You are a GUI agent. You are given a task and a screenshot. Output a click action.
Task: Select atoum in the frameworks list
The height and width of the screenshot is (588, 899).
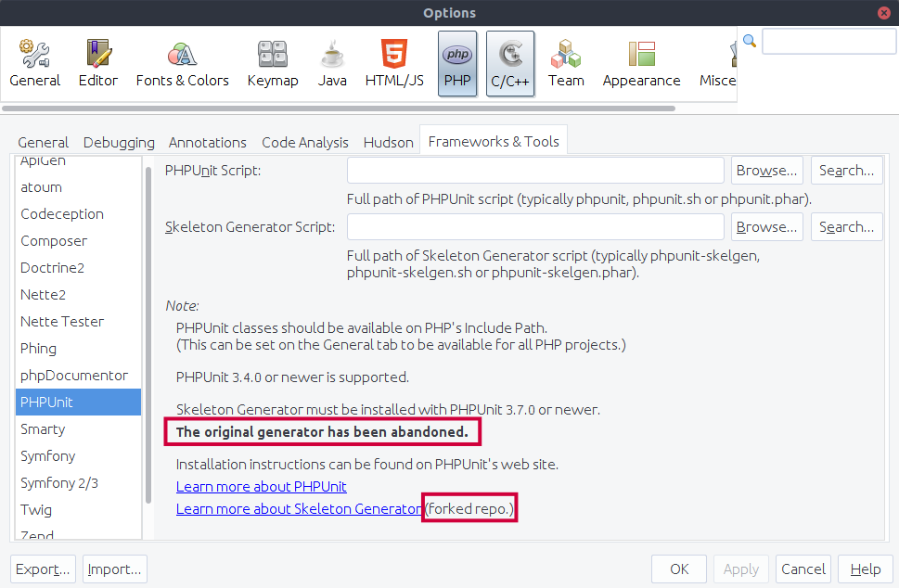(78, 187)
